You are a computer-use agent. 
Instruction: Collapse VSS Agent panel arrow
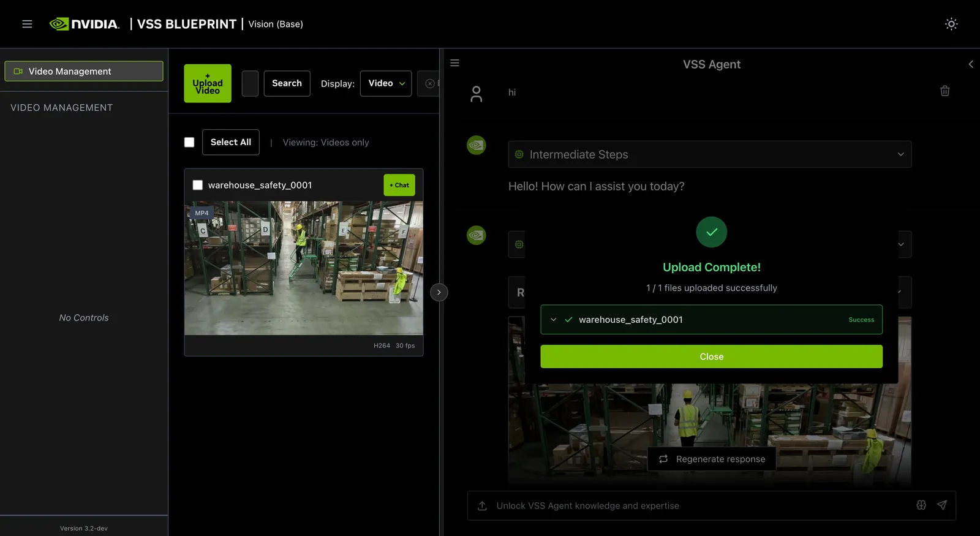(x=971, y=64)
